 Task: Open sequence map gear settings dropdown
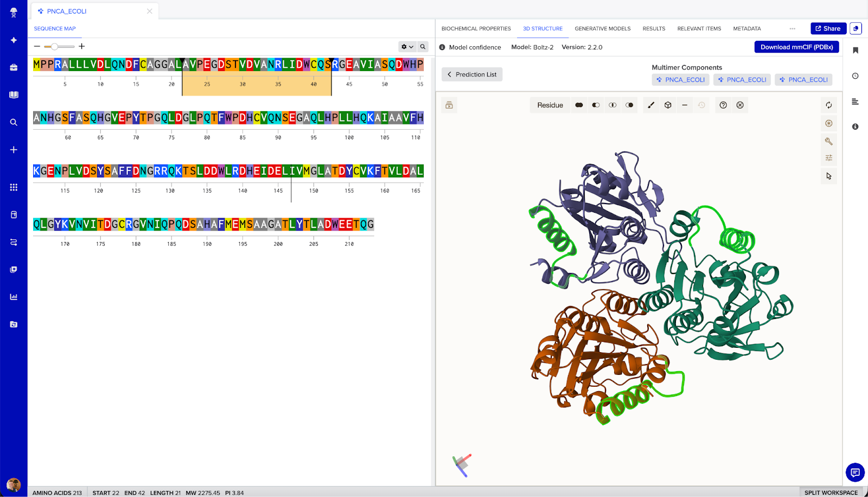(407, 47)
